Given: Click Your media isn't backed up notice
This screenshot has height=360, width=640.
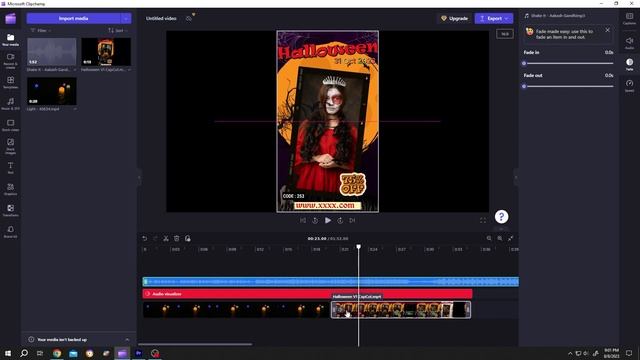Looking at the screenshot, I should point(62,340).
